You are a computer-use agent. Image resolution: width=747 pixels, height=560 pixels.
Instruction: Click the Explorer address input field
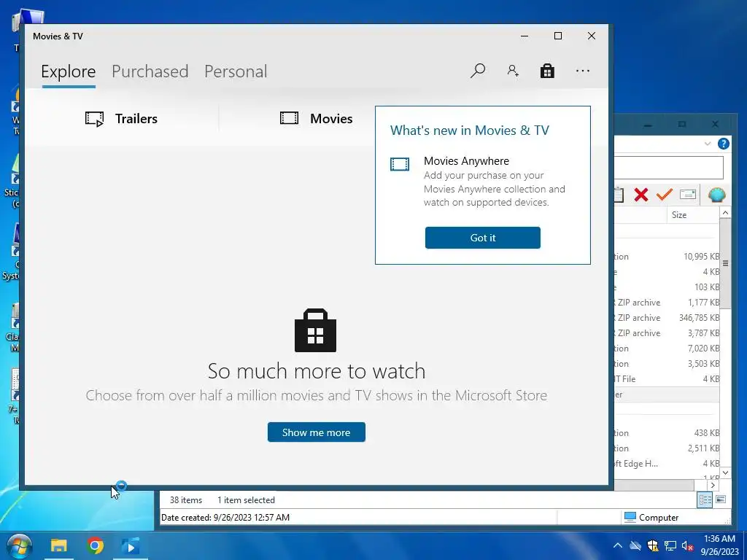pos(668,168)
